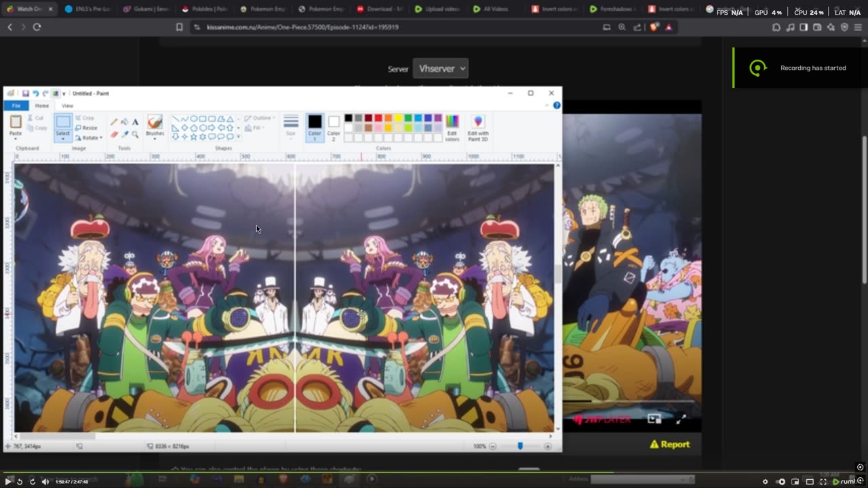Click the play button in bottom video bar
The height and width of the screenshot is (488, 868).
[8, 481]
